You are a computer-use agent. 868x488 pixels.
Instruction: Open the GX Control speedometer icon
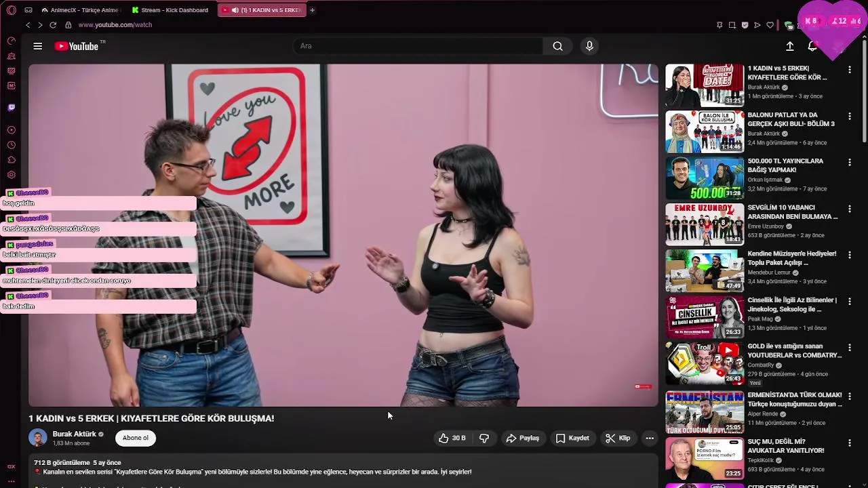pos(11,41)
